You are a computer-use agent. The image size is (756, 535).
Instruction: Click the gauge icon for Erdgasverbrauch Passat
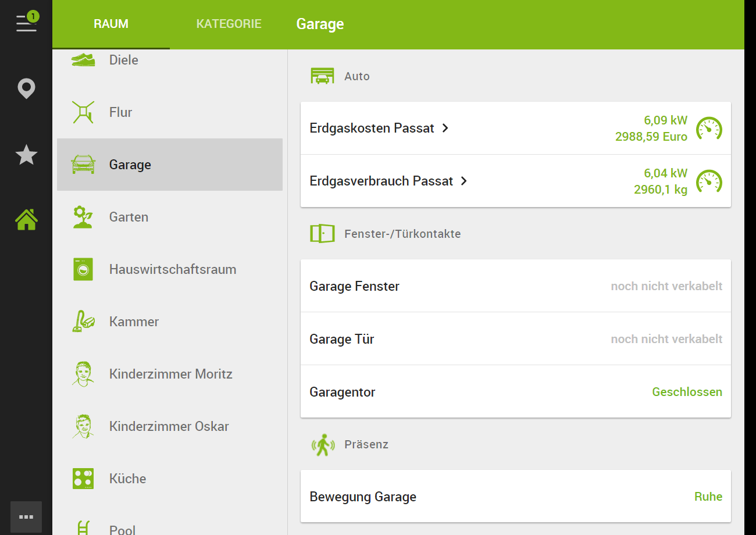(x=709, y=181)
